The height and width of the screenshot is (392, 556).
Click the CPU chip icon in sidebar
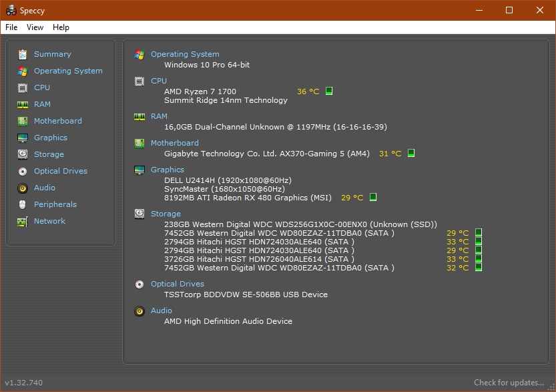pyautogui.click(x=23, y=87)
